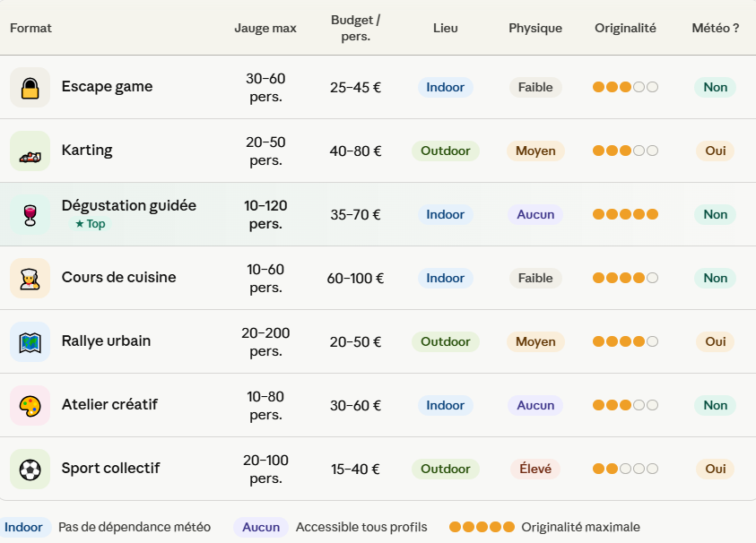Click the Atelier créatif palette icon
756x543 pixels.
[x=30, y=405]
